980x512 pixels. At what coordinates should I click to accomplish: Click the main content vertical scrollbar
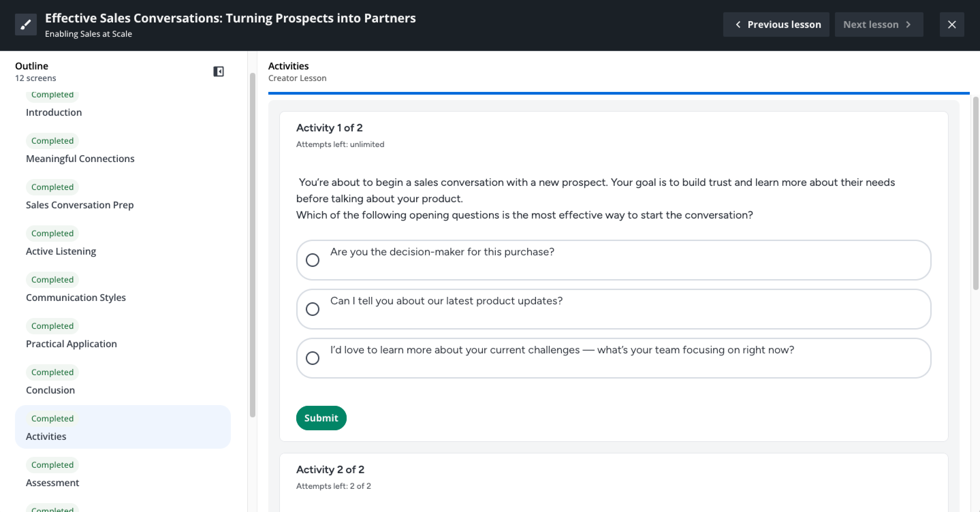pyautogui.click(x=976, y=194)
